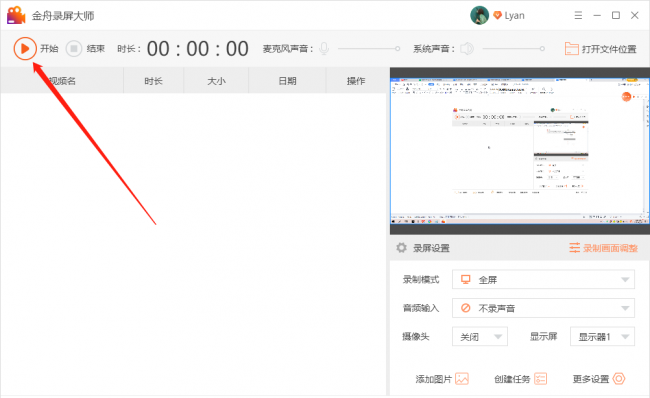Click the 创建任务 text button
This screenshot has height=398, width=650.
(512, 379)
